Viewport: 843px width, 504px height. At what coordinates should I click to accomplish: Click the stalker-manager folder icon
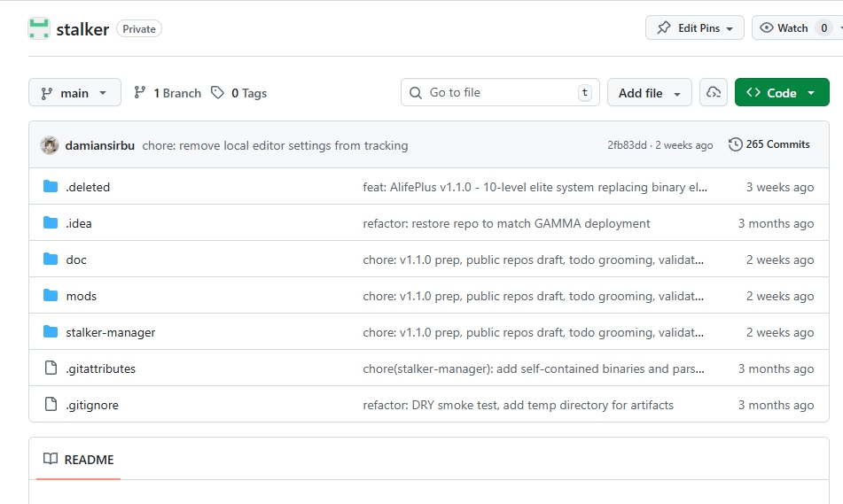[x=51, y=331]
